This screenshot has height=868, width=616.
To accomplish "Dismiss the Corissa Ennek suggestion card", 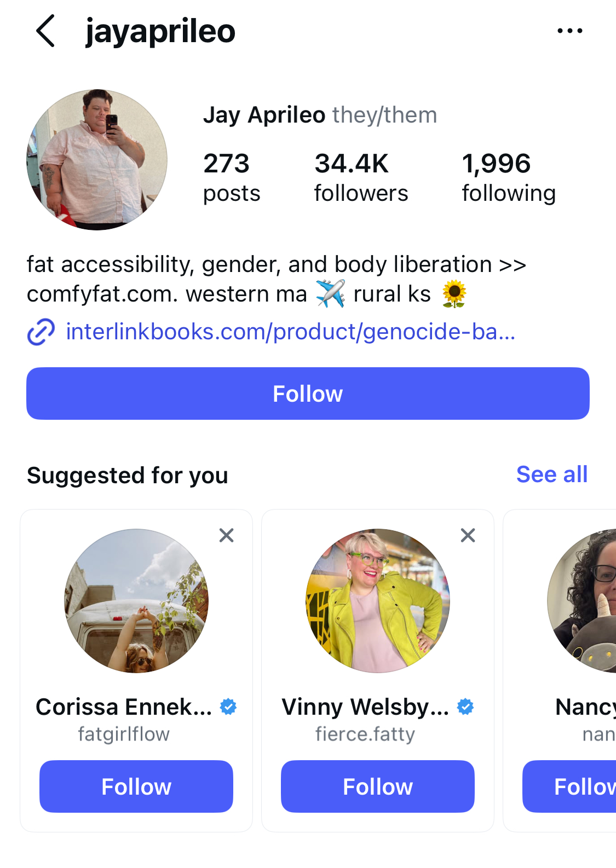I will pos(226,535).
